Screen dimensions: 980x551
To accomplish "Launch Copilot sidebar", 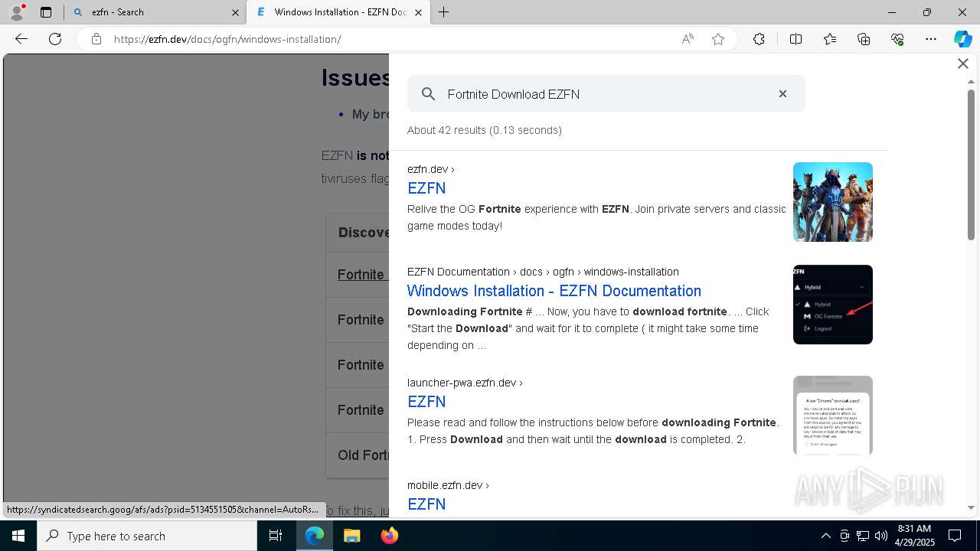I will [963, 39].
